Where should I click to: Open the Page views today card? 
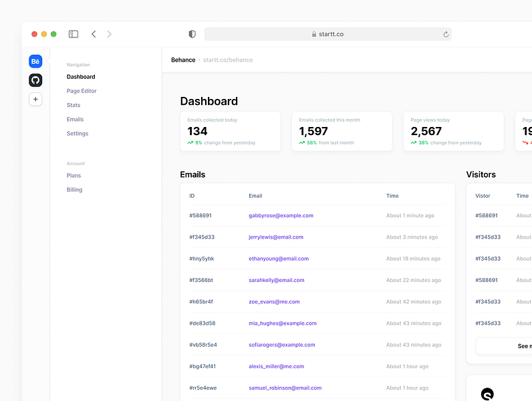(454, 131)
